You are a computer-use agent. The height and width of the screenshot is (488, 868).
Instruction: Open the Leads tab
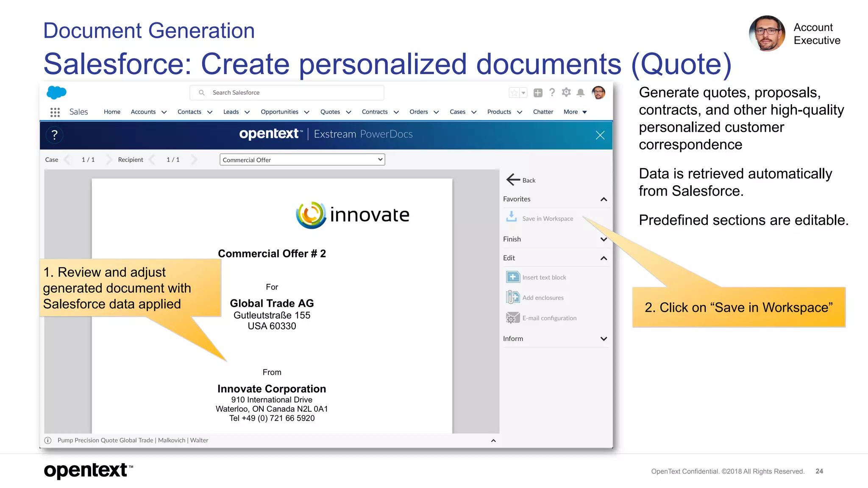[231, 112]
